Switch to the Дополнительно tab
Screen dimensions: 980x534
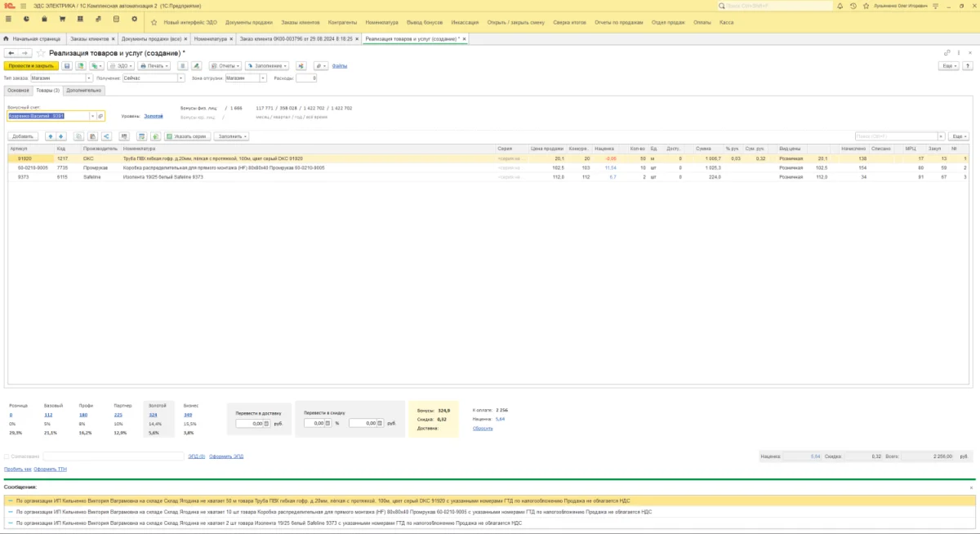[84, 90]
